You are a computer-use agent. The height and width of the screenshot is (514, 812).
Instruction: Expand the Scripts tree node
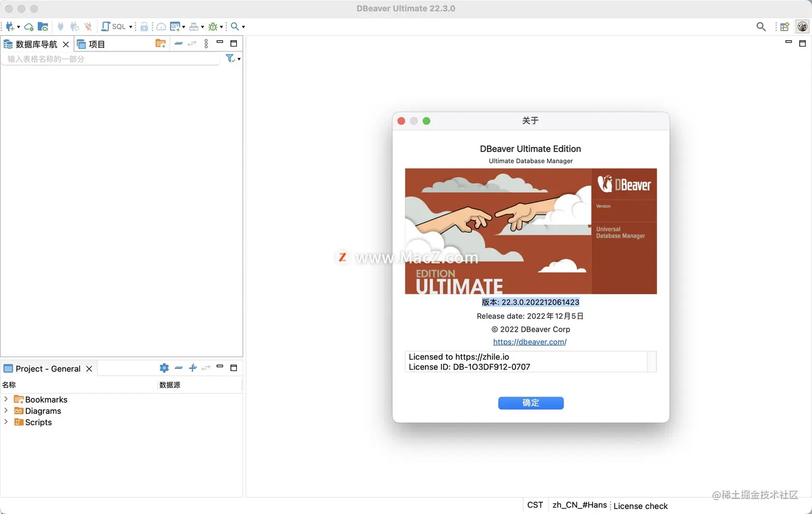pos(6,422)
